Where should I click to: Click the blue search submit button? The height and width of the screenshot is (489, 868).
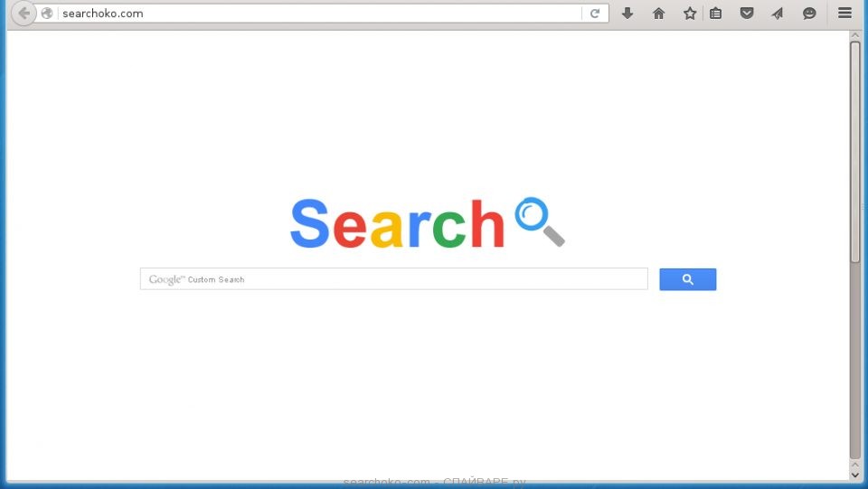pyautogui.click(x=687, y=279)
